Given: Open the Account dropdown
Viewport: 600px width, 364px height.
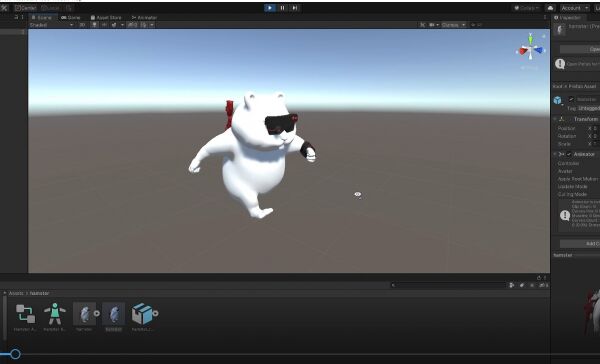Looking at the screenshot, I should [574, 8].
